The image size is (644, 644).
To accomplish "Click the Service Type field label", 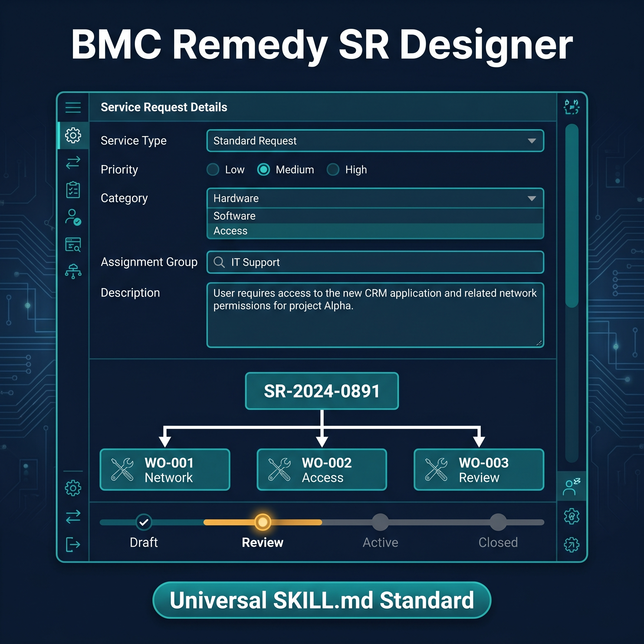I will (x=133, y=141).
